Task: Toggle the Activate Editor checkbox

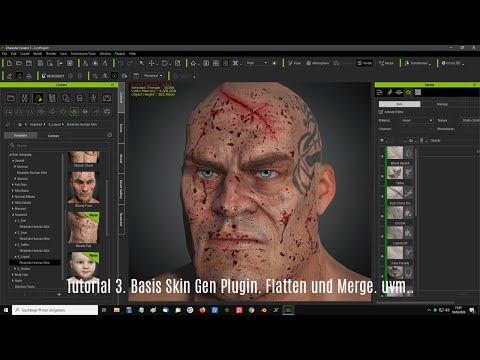Action: (381, 112)
